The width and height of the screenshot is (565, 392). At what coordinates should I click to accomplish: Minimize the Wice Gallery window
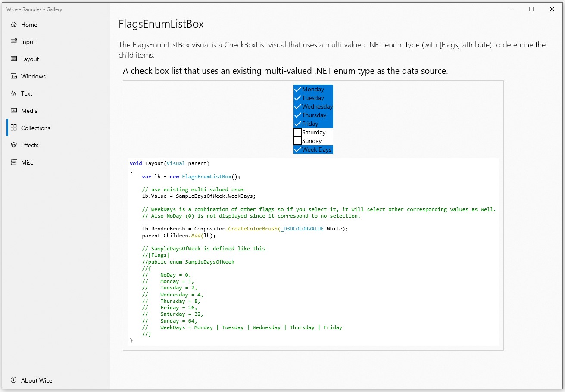pos(511,9)
